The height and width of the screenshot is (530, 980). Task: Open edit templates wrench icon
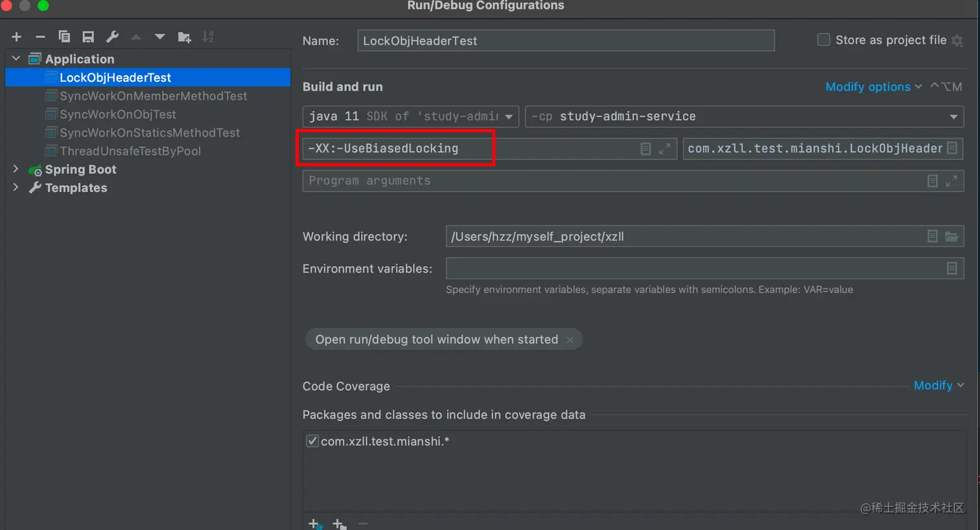tap(112, 37)
